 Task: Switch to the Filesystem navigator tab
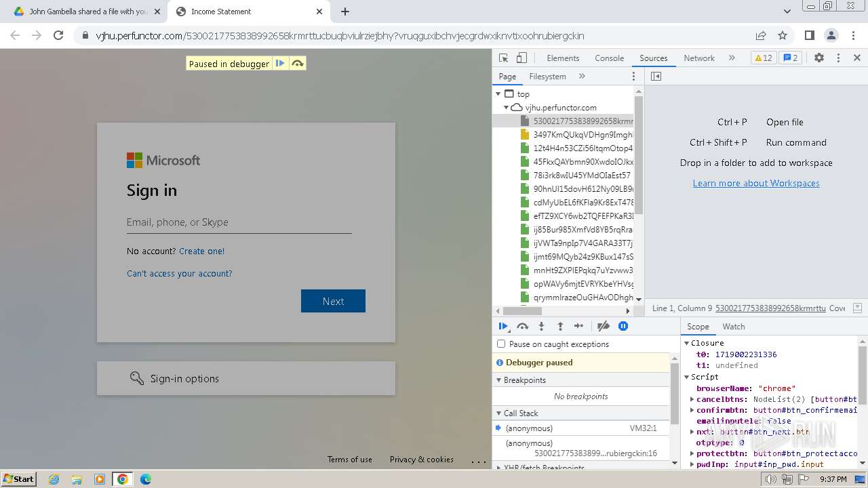click(x=547, y=77)
